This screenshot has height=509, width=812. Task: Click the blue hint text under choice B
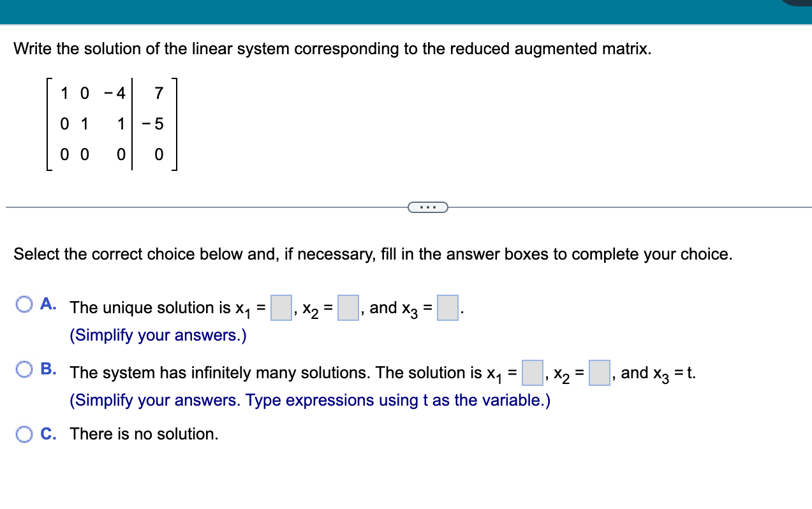[309, 400]
